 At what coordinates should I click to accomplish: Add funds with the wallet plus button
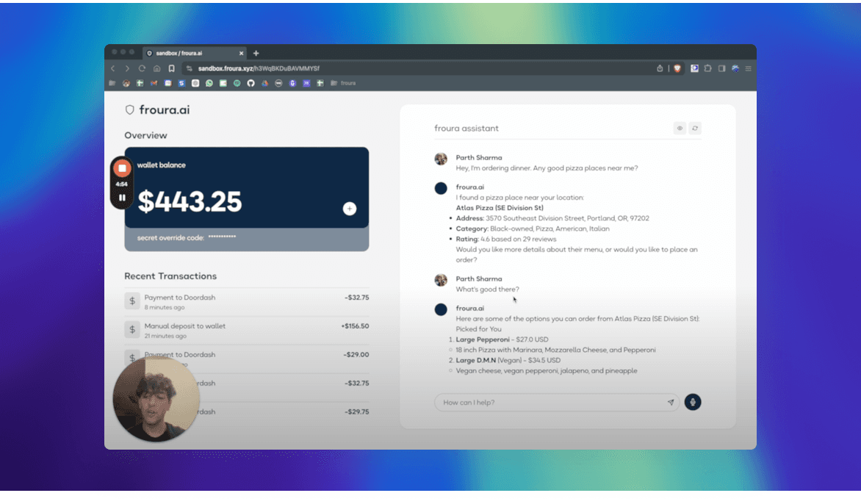point(349,209)
